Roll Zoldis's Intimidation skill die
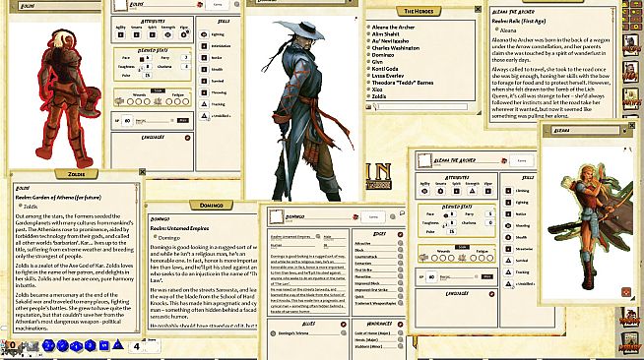This screenshot has height=360, width=644. tap(204, 46)
